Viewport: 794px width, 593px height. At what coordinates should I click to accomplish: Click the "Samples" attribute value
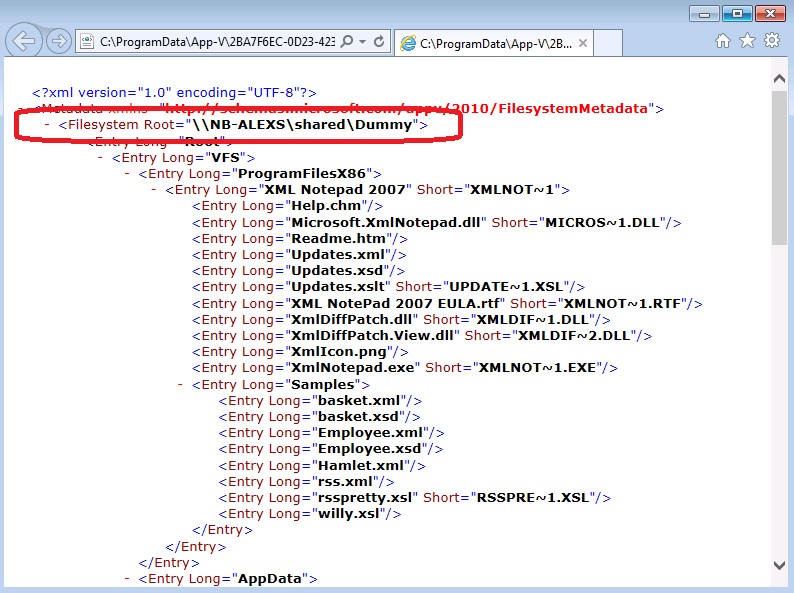(x=323, y=385)
